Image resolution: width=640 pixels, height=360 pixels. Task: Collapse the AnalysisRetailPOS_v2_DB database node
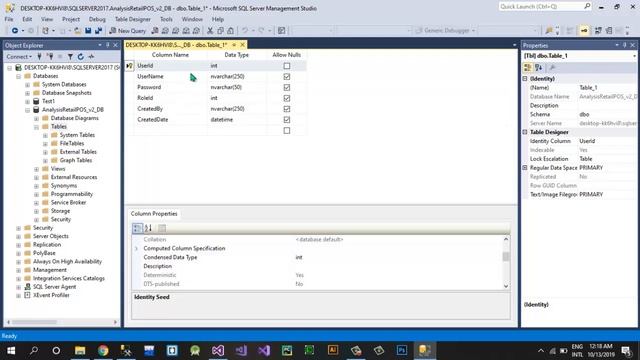[x=27, y=110]
